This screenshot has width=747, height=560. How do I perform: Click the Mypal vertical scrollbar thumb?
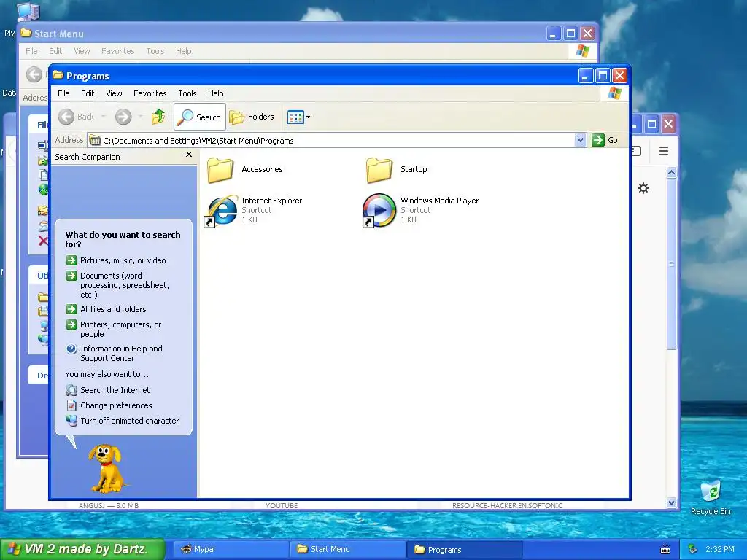click(671, 264)
